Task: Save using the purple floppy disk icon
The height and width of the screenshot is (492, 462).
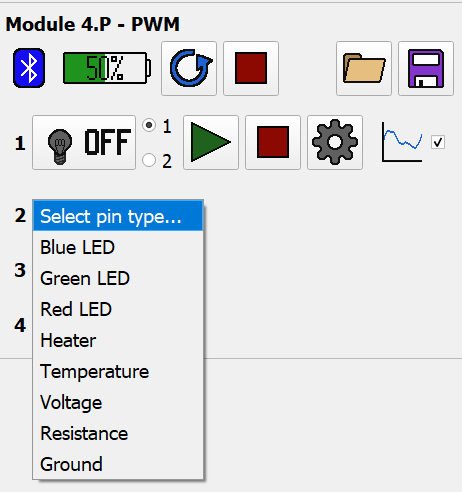Action: click(426, 68)
